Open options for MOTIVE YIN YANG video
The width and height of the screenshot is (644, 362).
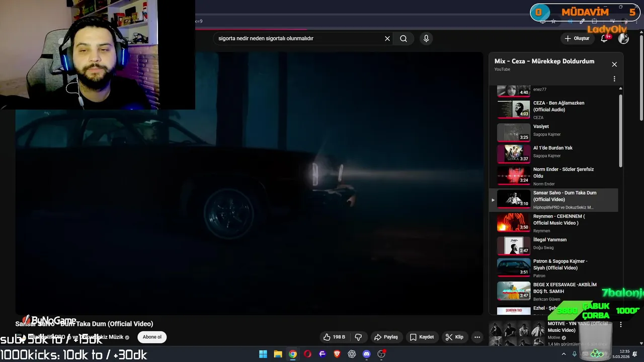coord(621,325)
